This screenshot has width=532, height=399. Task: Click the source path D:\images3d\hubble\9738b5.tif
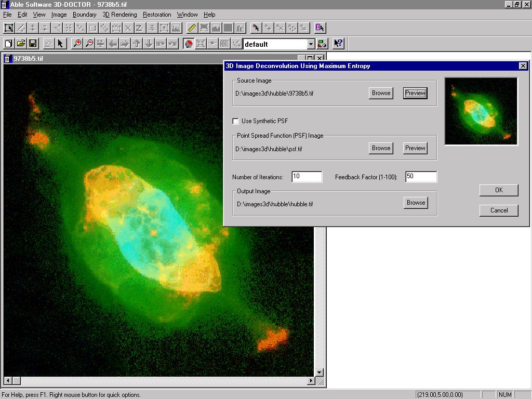[274, 94]
